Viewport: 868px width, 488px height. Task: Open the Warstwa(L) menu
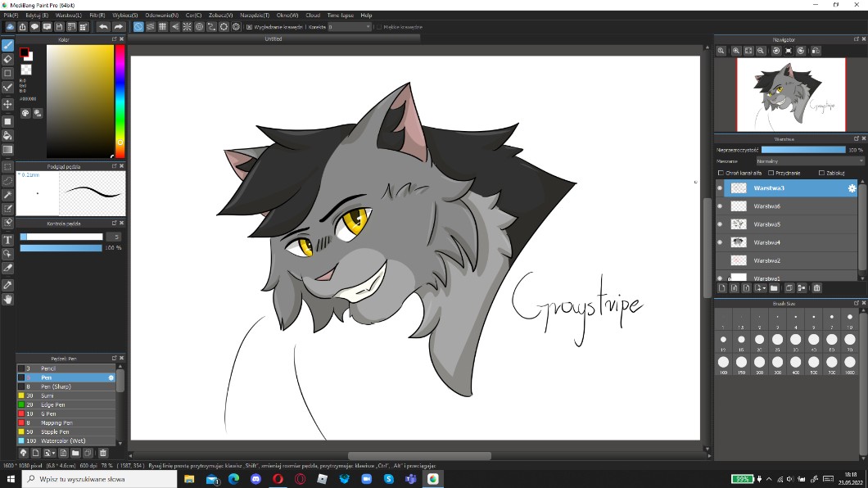(x=68, y=15)
